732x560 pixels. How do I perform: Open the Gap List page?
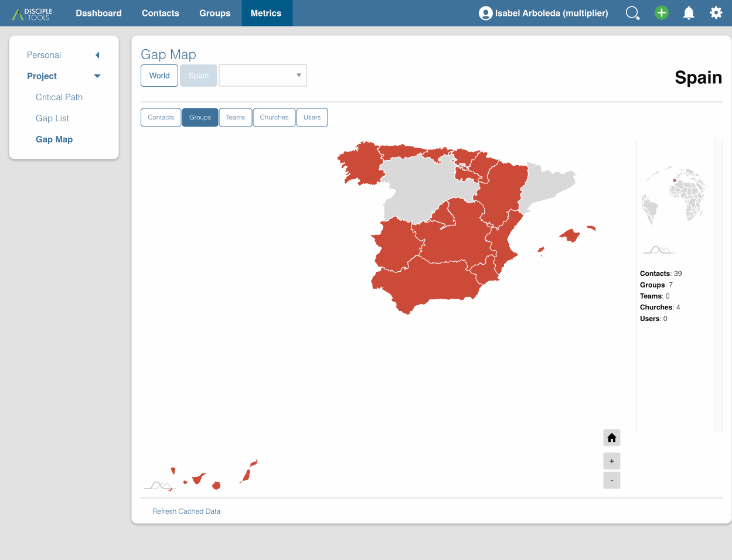point(52,118)
